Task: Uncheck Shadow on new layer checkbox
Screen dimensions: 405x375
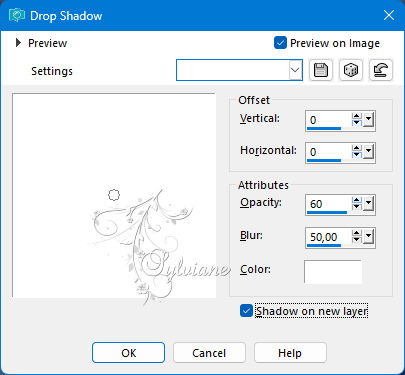Action: (x=246, y=311)
